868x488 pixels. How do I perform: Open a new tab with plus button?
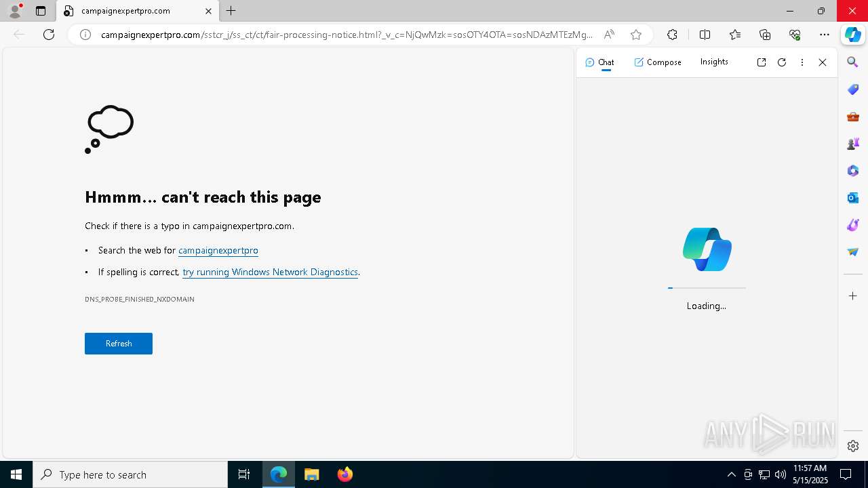(231, 11)
